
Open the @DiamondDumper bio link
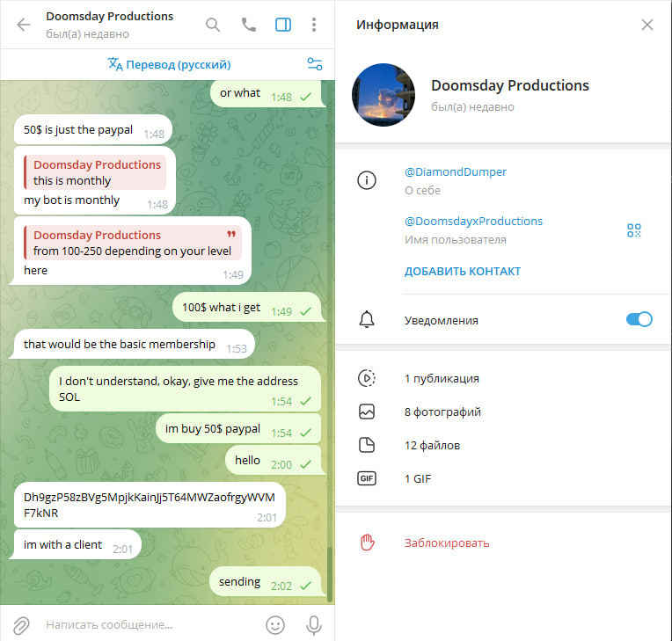pyautogui.click(x=455, y=171)
